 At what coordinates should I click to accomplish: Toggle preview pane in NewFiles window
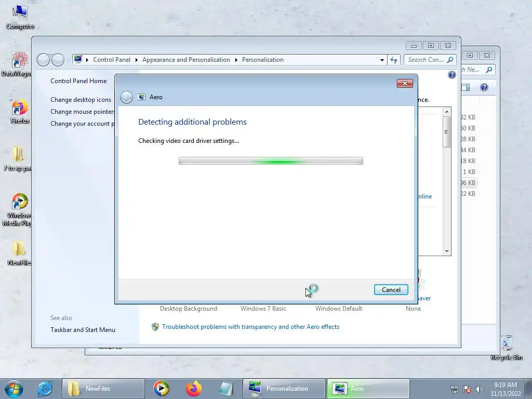click(x=466, y=87)
